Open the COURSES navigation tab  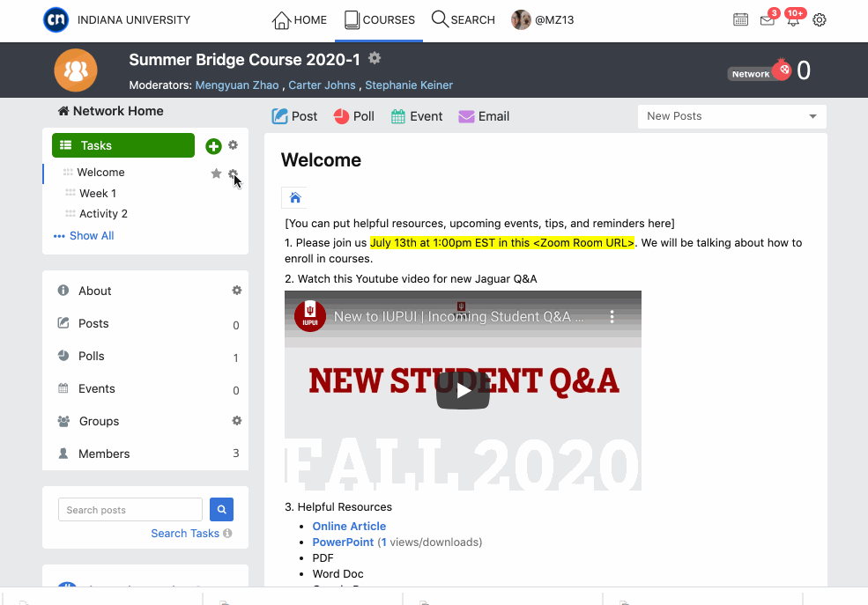(379, 20)
